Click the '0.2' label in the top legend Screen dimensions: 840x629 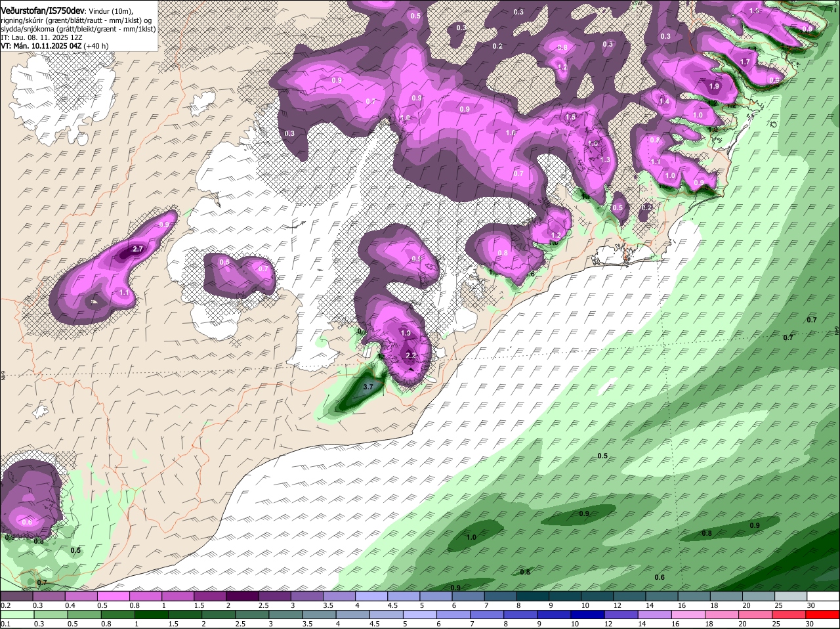point(6,605)
